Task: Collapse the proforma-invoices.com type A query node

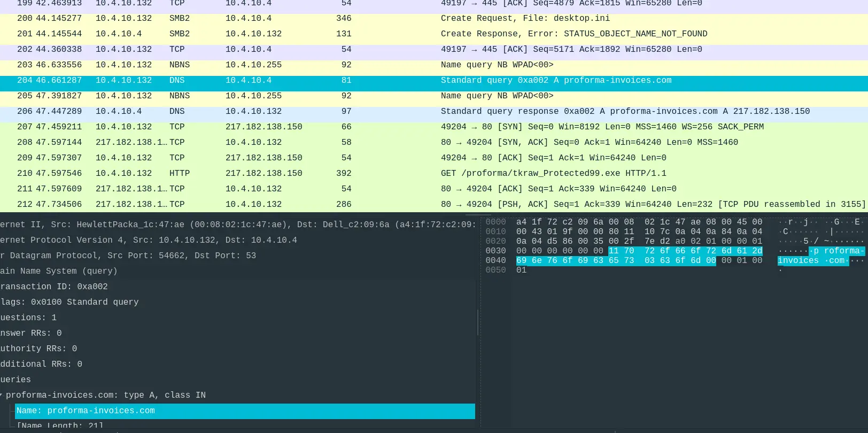Action: tap(2, 395)
